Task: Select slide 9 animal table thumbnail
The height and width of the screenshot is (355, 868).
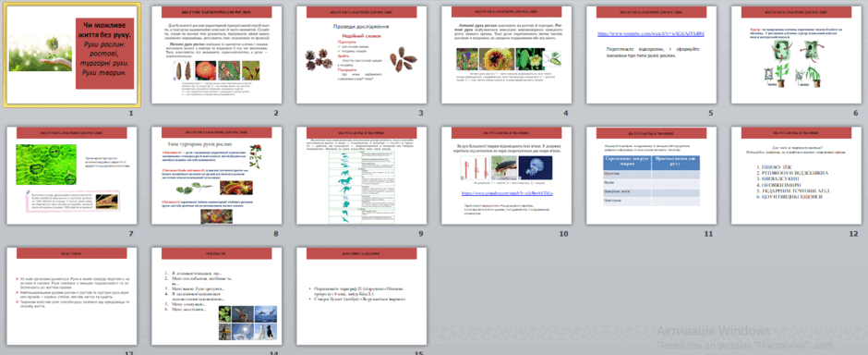Action: click(x=361, y=175)
